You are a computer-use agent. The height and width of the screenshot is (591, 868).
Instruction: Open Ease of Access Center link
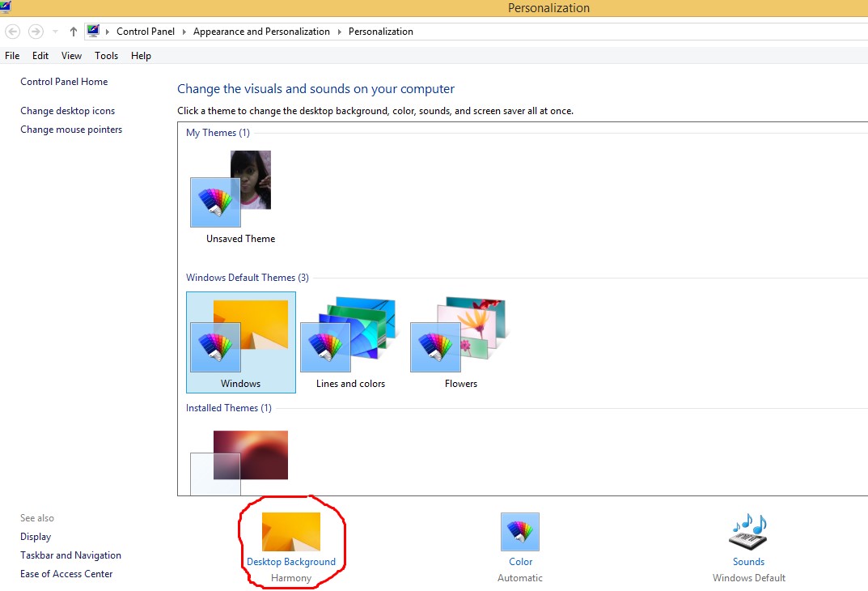click(x=66, y=574)
